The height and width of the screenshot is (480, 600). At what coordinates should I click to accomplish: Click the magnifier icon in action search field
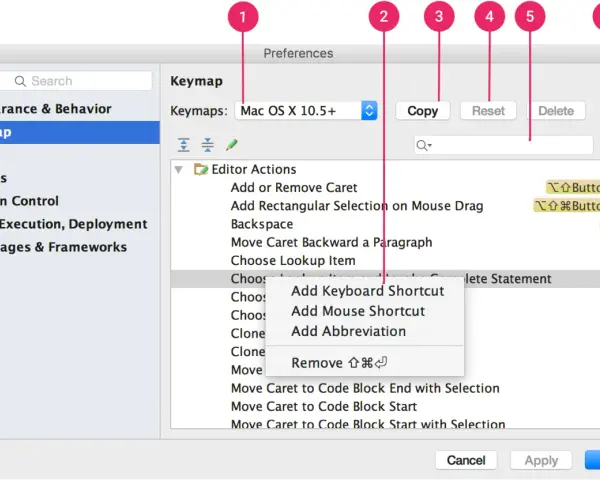click(423, 145)
